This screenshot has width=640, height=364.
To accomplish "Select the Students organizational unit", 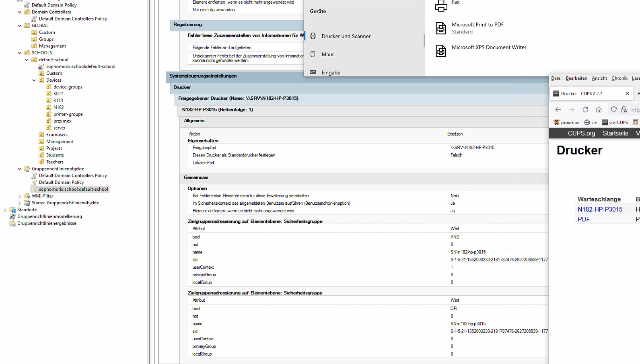I will coord(55,155).
